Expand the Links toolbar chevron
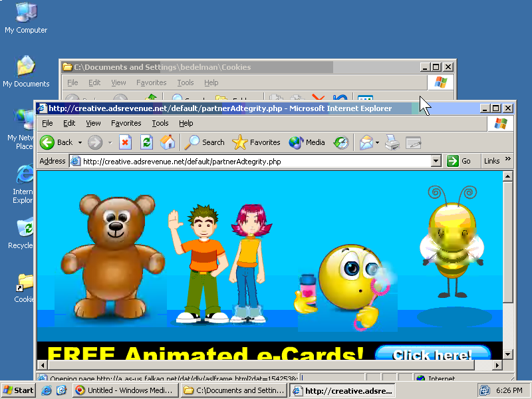The width and height of the screenshot is (532, 399). [x=508, y=159]
